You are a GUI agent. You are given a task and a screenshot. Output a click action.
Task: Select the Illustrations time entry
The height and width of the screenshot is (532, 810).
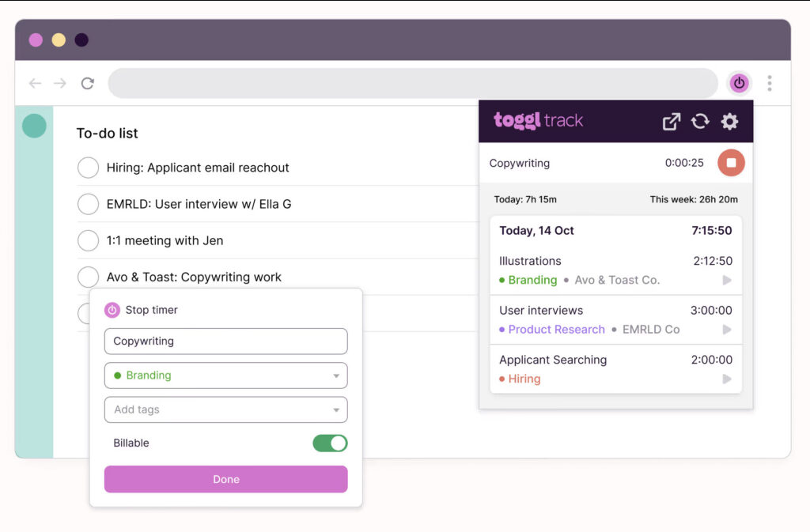click(x=615, y=270)
